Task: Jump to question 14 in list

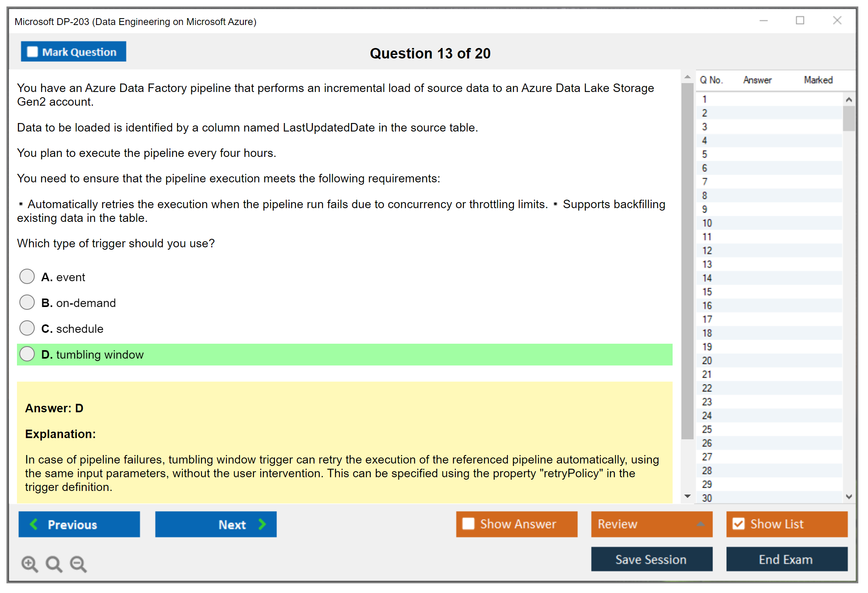Action: coord(707,278)
